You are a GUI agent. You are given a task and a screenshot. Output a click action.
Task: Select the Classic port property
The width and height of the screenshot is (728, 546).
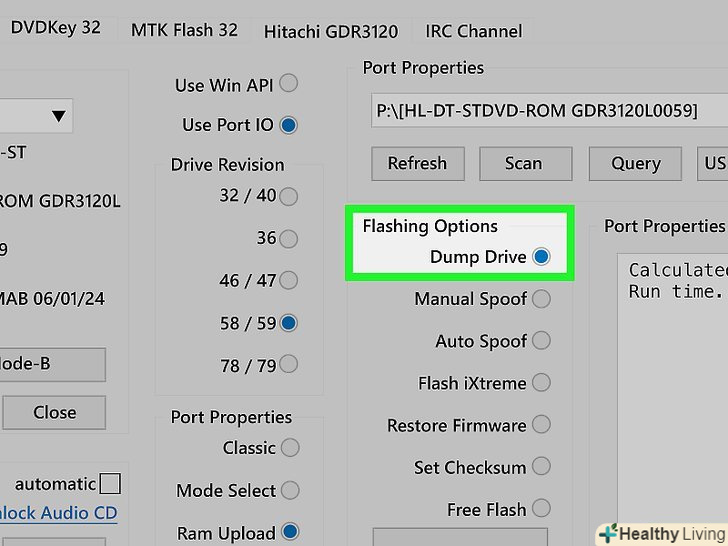290,448
